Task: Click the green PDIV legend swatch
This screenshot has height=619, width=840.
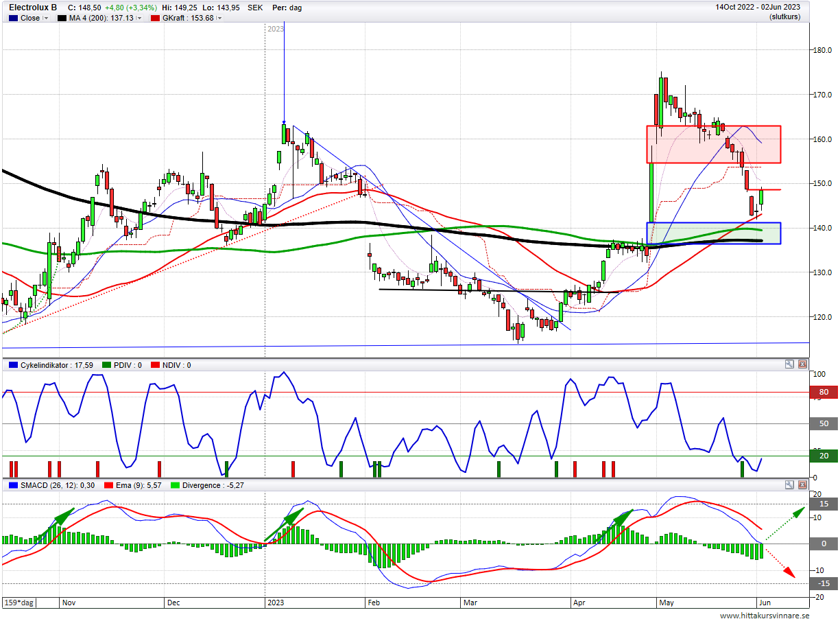Action: 107,365
